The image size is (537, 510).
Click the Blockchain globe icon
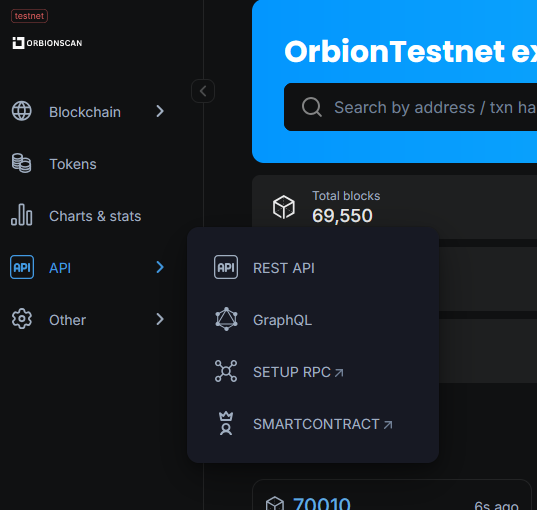tap(22, 111)
